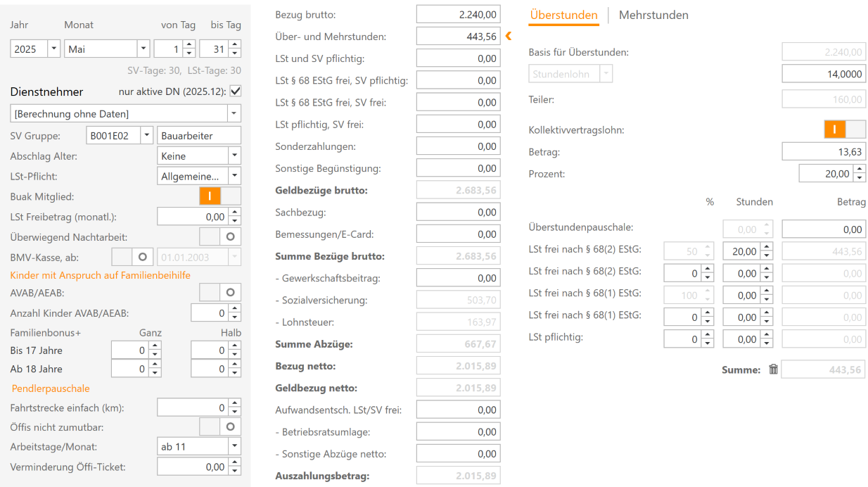Open the Monat dropdown showing Mai
868x487 pixels.
[x=143, y=49]
